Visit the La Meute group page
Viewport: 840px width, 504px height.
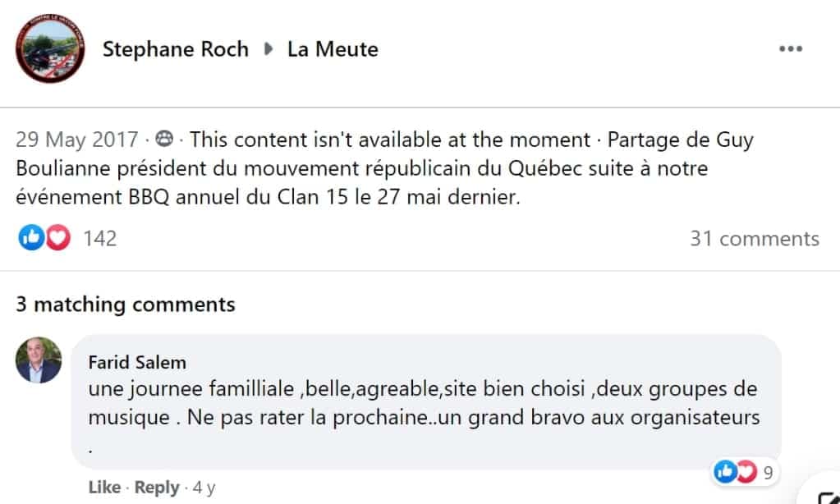point(332,49)
